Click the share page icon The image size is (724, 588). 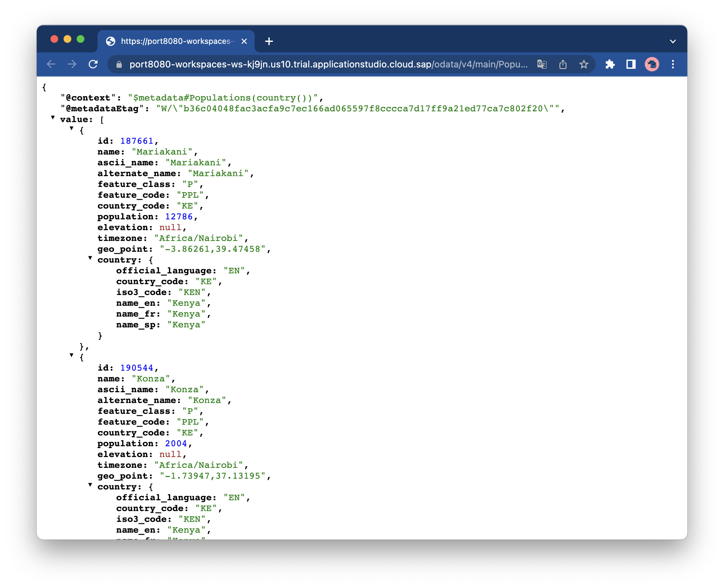click(563, 64)
